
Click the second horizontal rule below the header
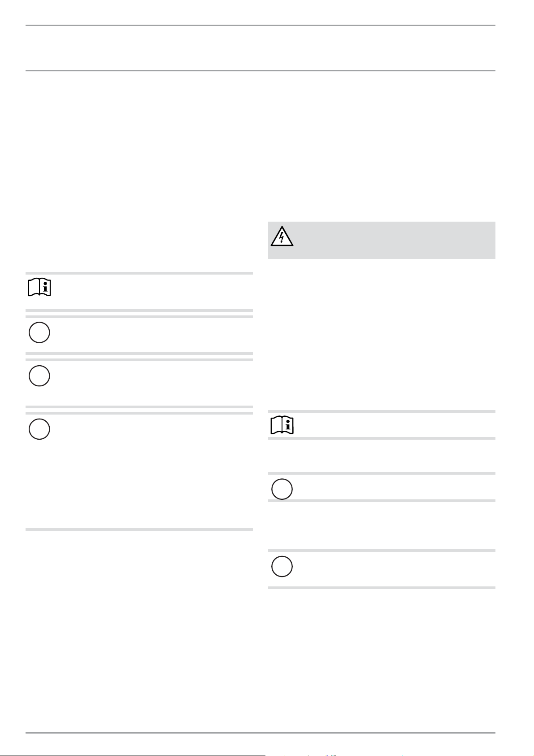point(260,70)
